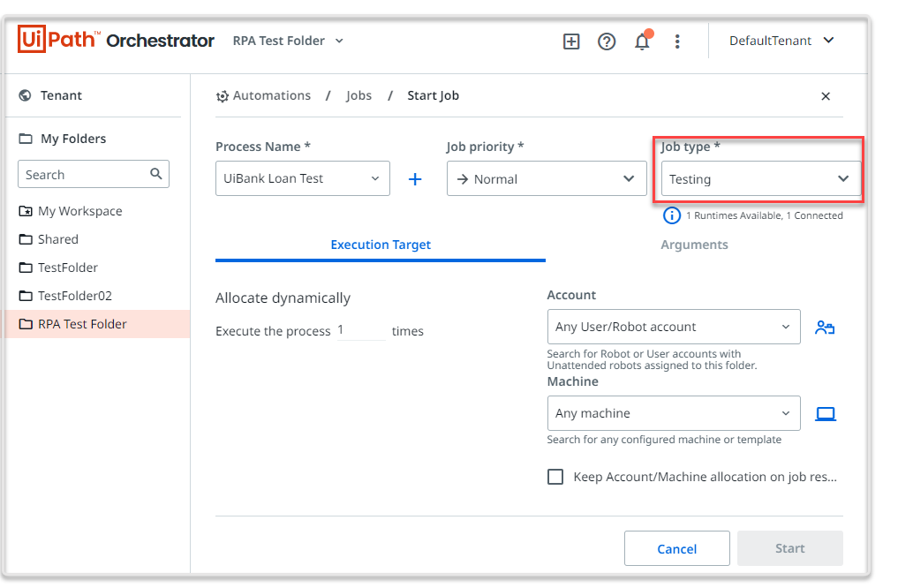Click the Start button

coord(789,548)
